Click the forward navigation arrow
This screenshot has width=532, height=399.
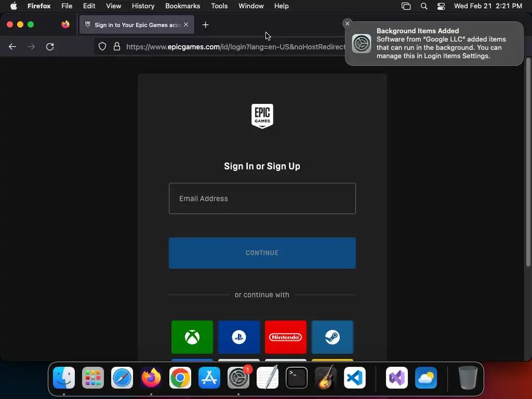pos(31,46)
